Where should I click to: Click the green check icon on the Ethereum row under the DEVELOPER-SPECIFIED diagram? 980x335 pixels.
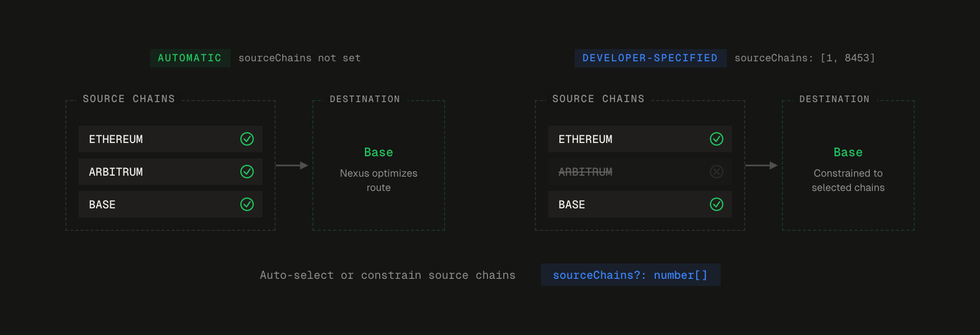point(717,139)
